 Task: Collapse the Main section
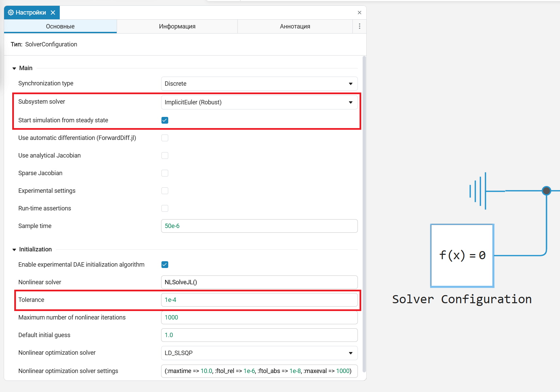click(x=14, y=68)
